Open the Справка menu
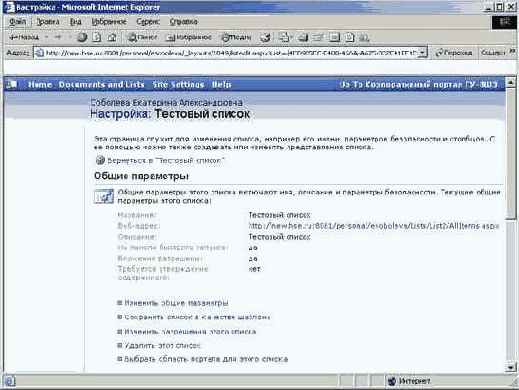519x390 pixels. coord(184,22)
